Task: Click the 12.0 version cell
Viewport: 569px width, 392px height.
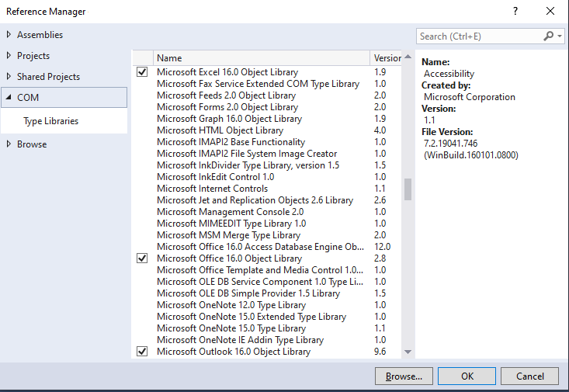Action: pyautogui.click(x=382, y=246)
